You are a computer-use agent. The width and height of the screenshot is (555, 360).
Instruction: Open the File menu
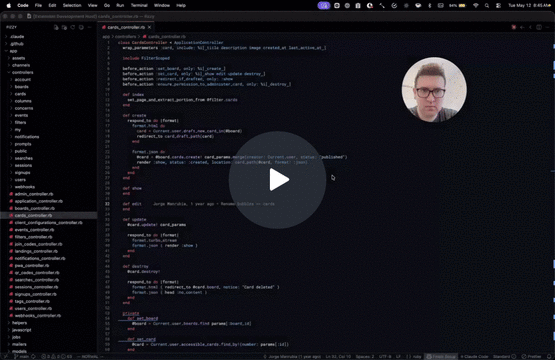tap(38, 5)
